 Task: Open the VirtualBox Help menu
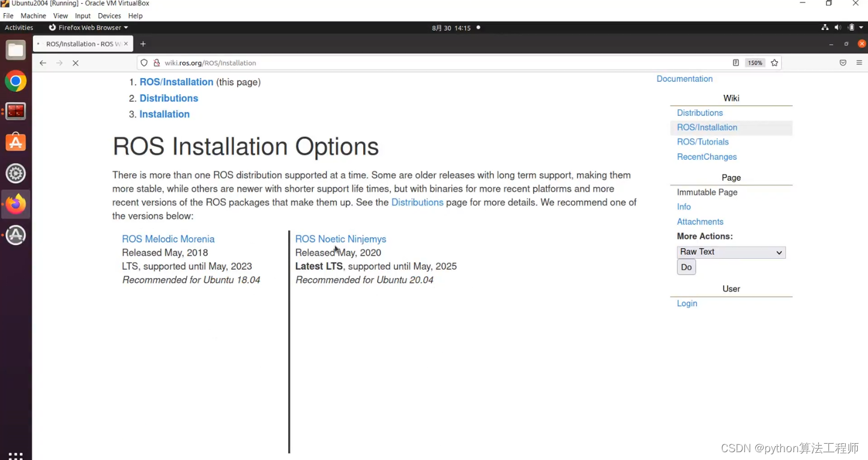coord(136,16)
